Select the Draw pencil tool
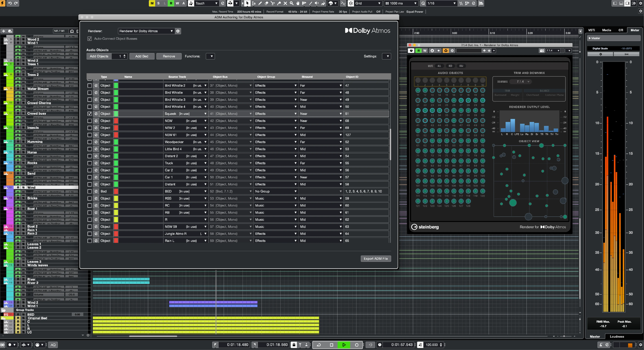644x350 pixels. tap(260, 3)
